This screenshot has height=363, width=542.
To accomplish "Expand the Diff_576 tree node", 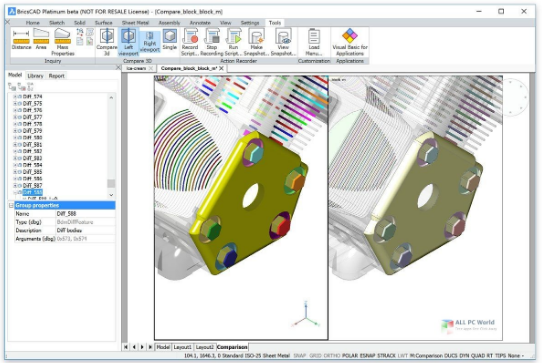I will pos(15,110).
